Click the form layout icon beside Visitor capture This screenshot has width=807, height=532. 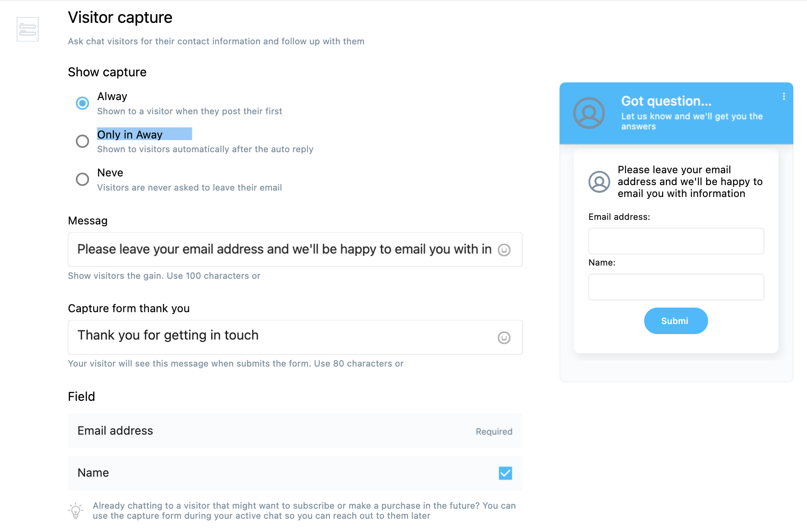click(27, 29)
